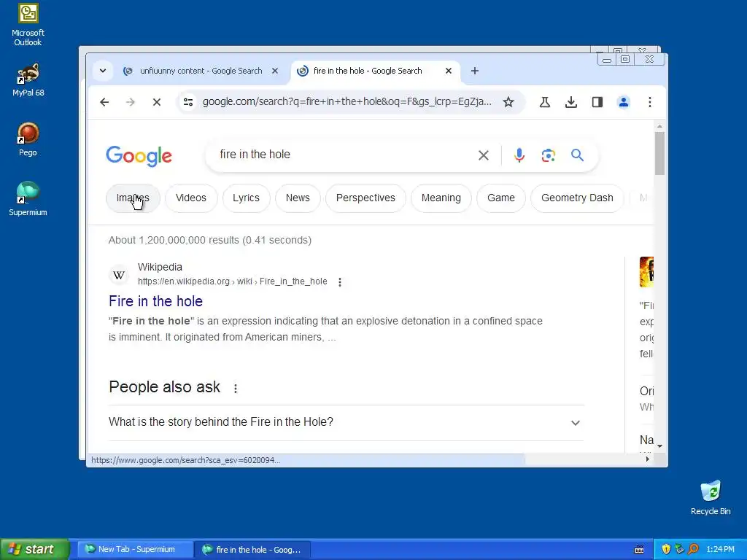This screenshot has width=747, height=560.
Task: Open the People also ask options menu
Action: 236,388
